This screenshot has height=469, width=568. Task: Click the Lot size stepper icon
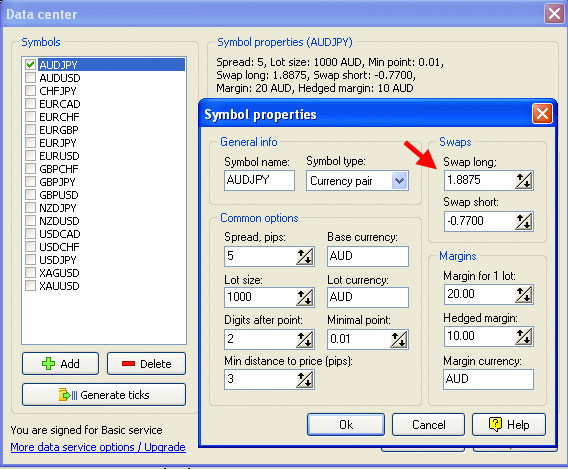click(305, 297)
